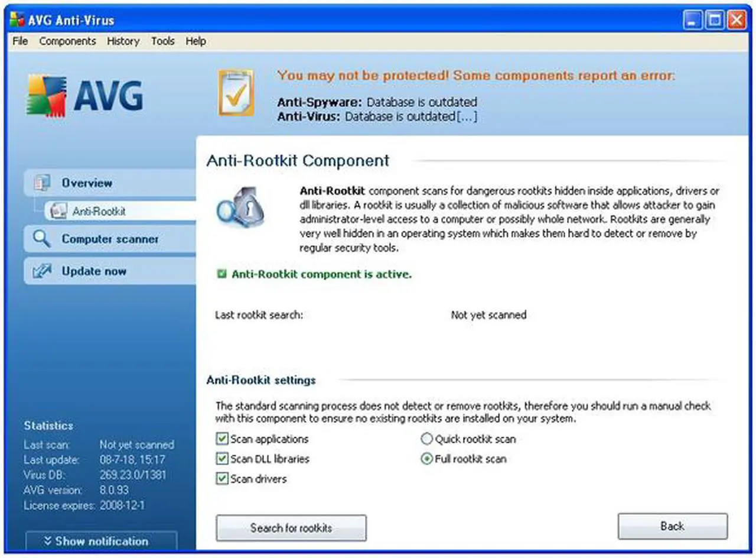Click Update now in the sidebar

[110, 271]
